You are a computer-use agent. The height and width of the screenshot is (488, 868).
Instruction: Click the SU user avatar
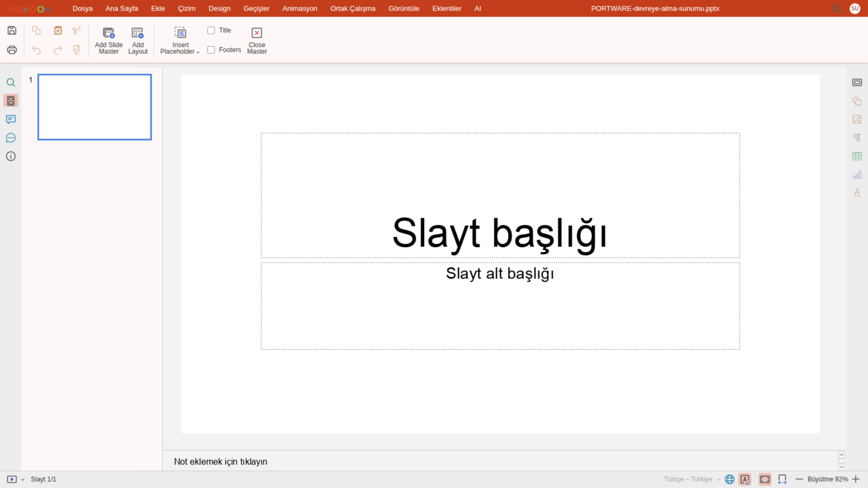coord(855,8)
